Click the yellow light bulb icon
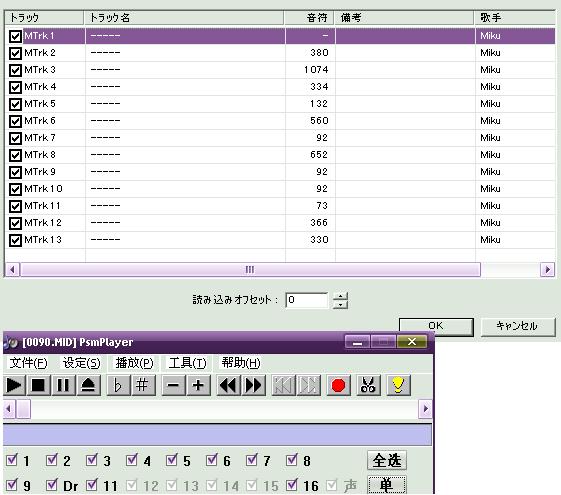Image resolution: width=561 pixels, height=495 pixels. click(399, 385)
